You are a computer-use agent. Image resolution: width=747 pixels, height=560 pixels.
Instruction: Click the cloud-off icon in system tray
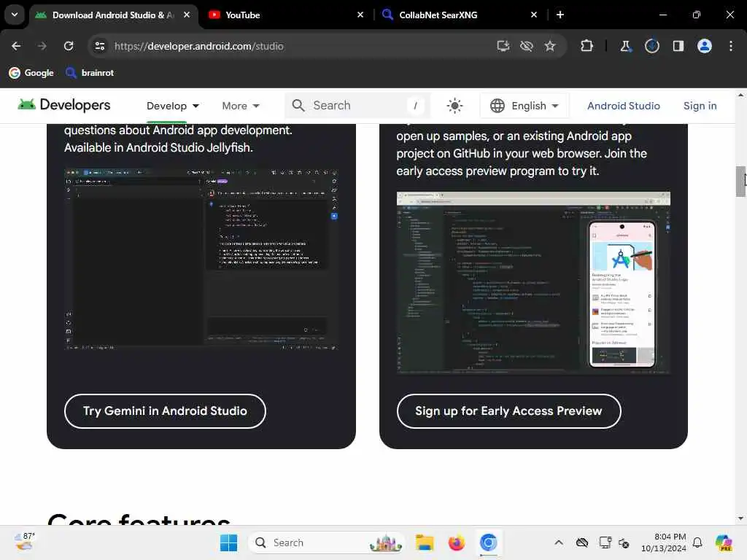point(582,542)
